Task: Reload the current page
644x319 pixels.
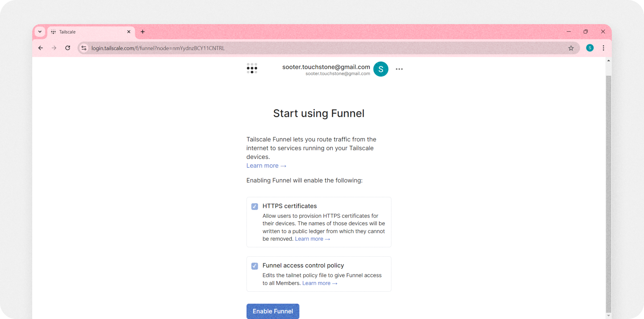Action: 68,48
